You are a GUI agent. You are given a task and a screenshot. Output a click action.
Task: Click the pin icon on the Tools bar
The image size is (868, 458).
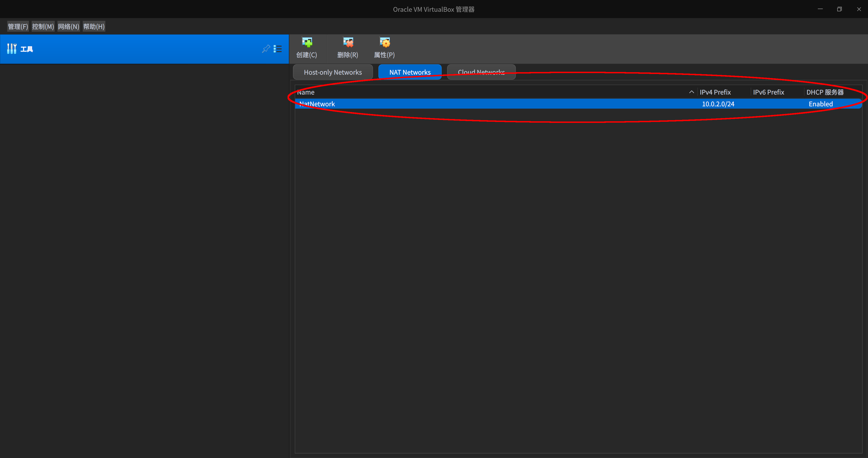pyautogui.click(x=266, y=49)
